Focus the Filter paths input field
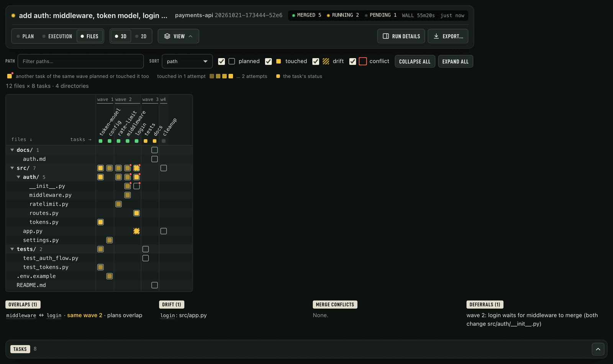This screenshot has width=613, height=364. (x=80, y=61)
